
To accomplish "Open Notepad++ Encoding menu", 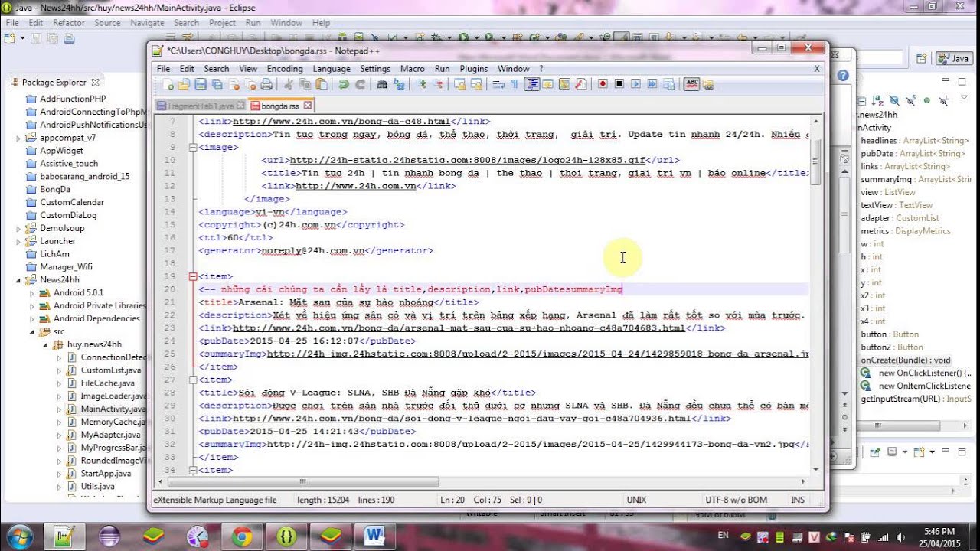I will pos(285,69).
